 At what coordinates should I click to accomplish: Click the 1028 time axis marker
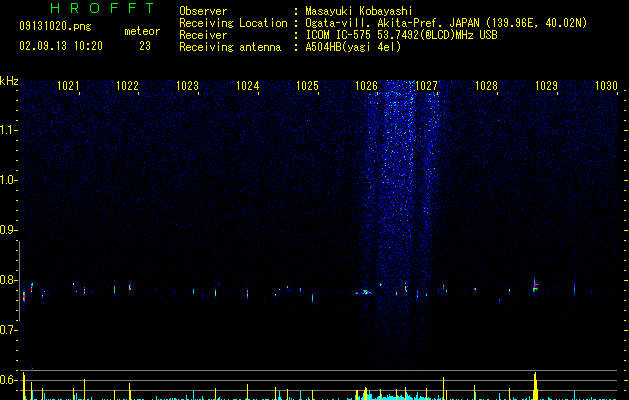pos(486,86)
